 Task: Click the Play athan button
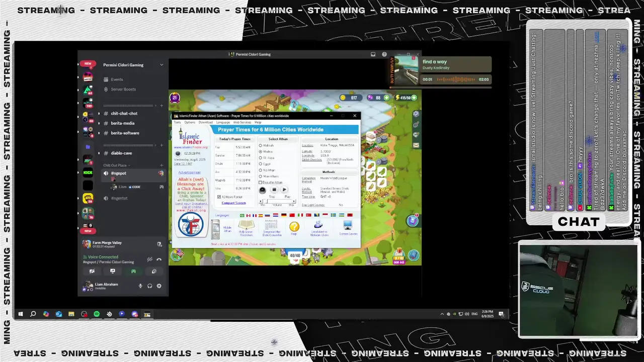pyautogui.click(x=284, y=190)
